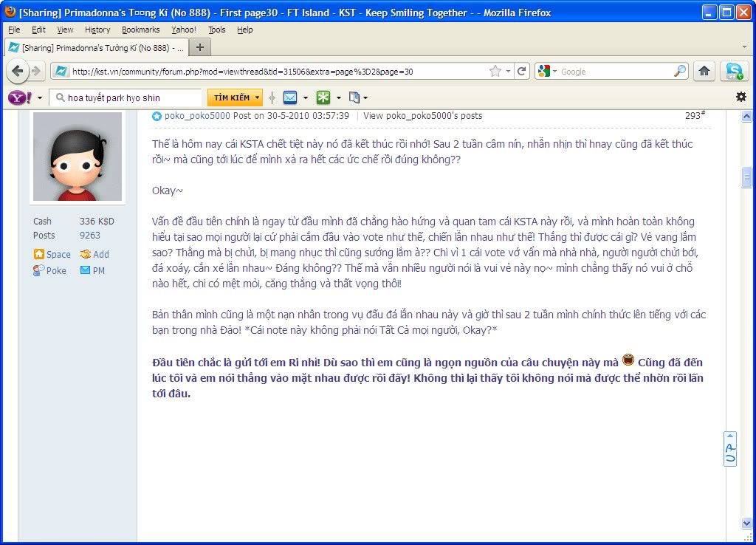Click the vertical scrollbar thumb
This screenshot has width=756, height=545.
[746, 177]
